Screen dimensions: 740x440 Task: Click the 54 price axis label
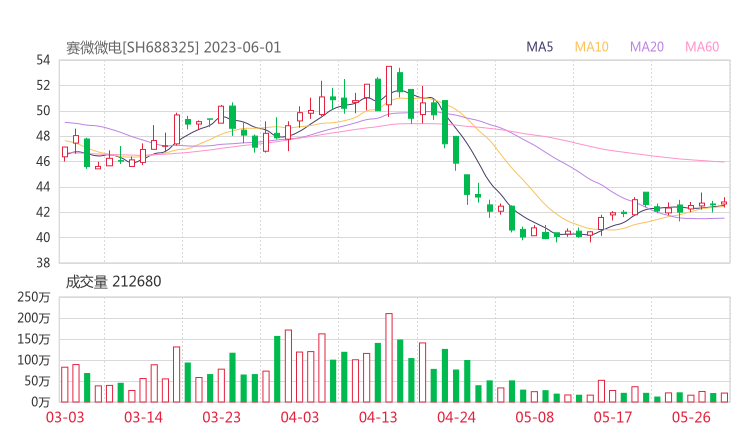click(43, 60)
